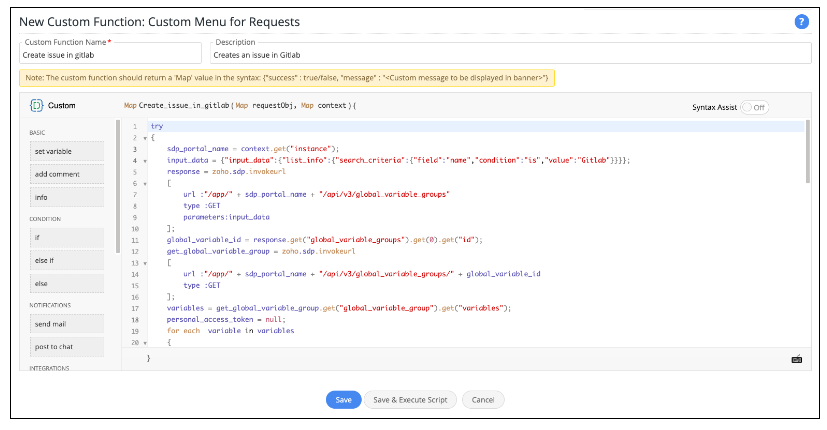Click the NOTIFICATIONS section heading

coord(50,305)
